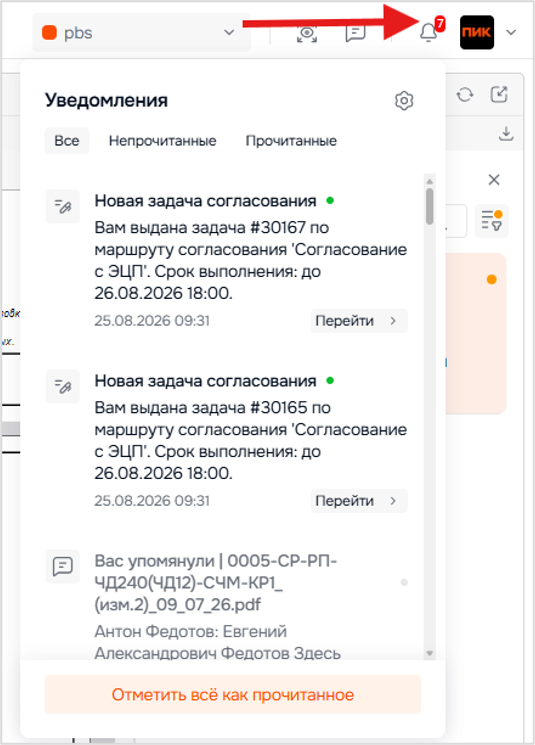Click the notifications list scrollbar down arrow
Viewport: 535px width, 745px height.
[x=430, y=654]
